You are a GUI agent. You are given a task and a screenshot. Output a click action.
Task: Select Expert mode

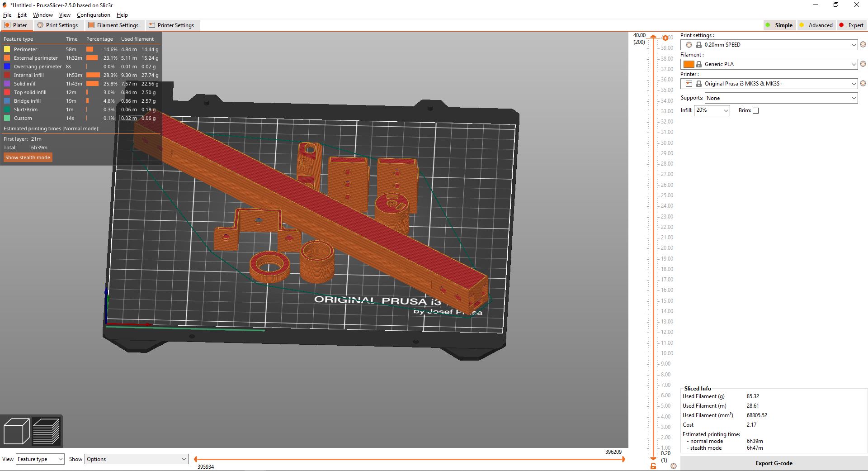point(851,25)
